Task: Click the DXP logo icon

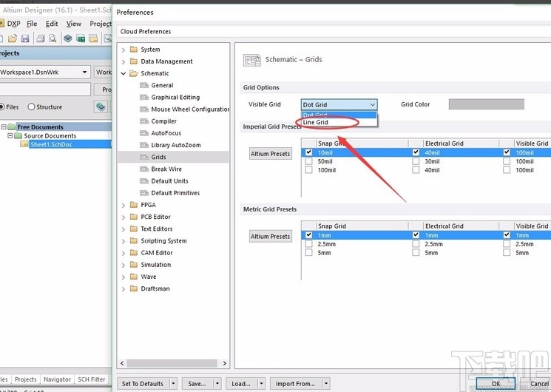Action: (x=1, y=24)
